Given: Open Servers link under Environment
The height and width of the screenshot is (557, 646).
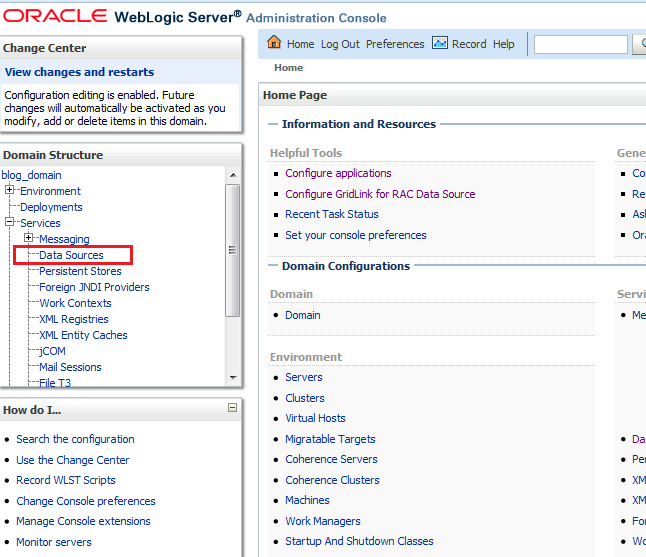Looking at the screenshot, I should pos(304,377).
